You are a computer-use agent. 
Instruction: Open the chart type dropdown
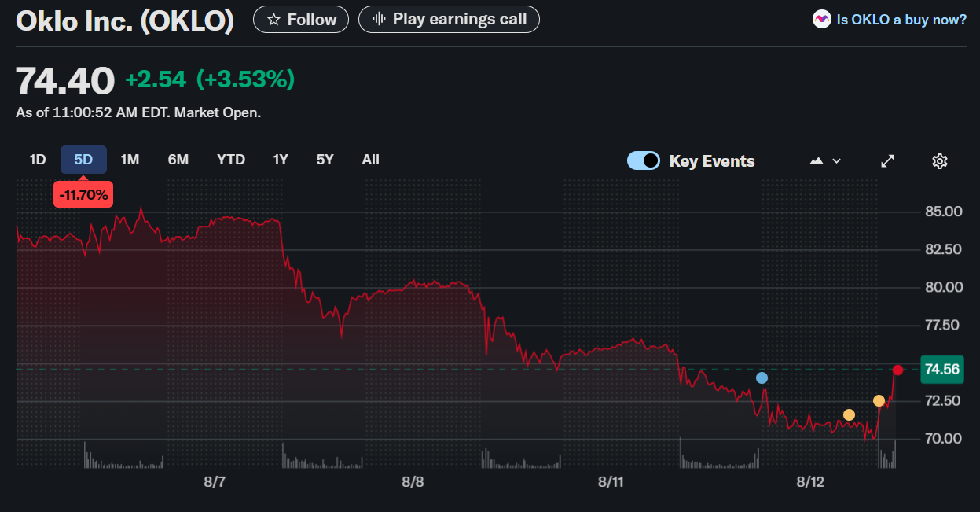click(825, 161)
